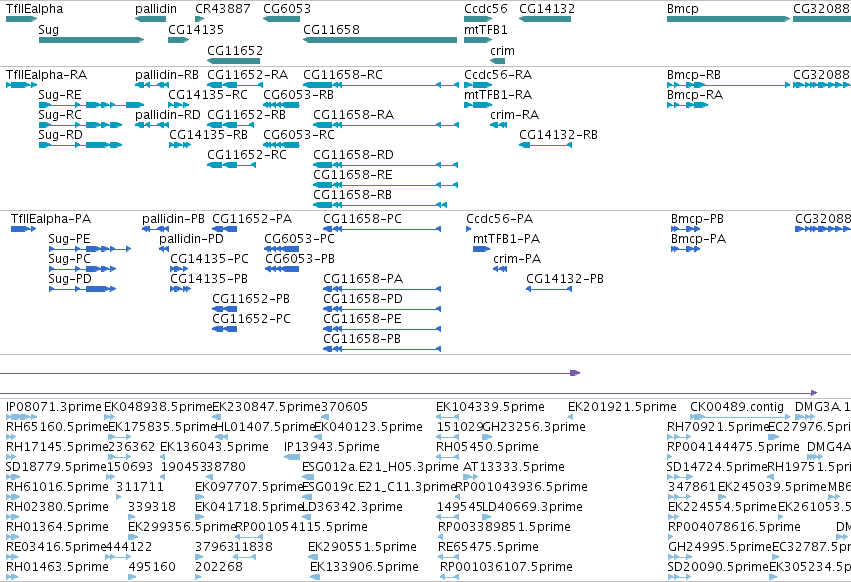Select the EK048938.5prime EST arrow
This screenshot has height=582, width=851.
pyautogui.click(x=110, y=417)
